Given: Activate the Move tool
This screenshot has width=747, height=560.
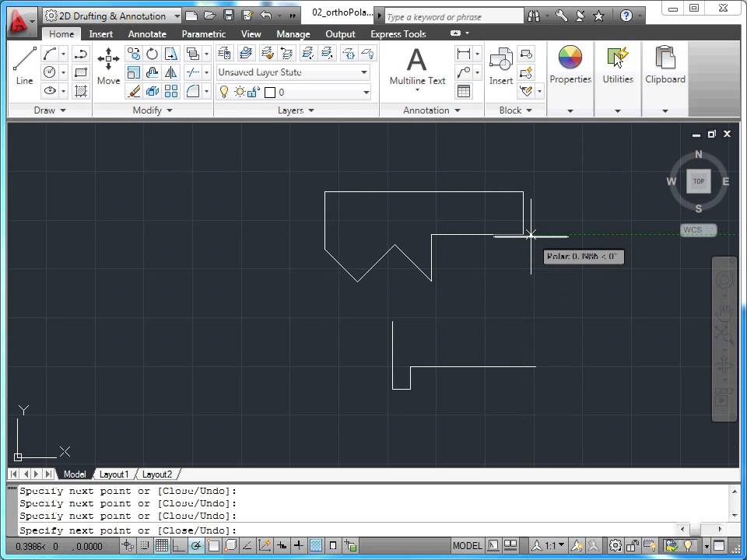Looking at the screenshot, I should click(109, 65).
